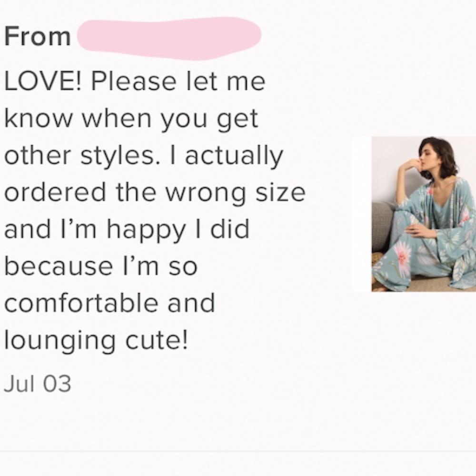Click the grey cushion in product photo

coord(383,225)
